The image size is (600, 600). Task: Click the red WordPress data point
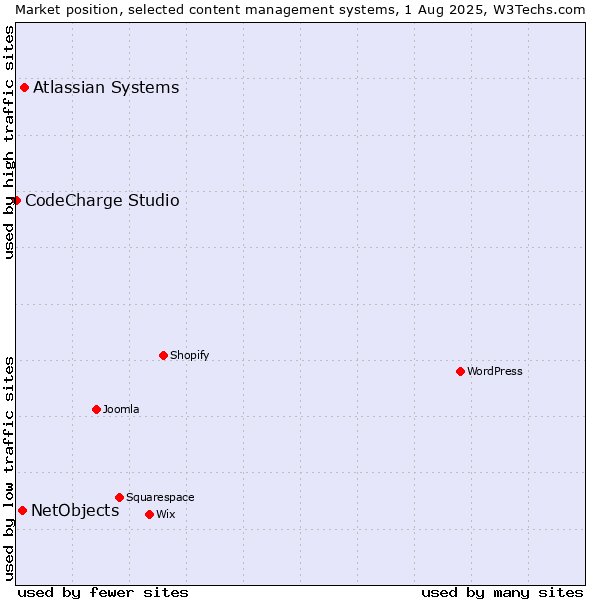460,371
